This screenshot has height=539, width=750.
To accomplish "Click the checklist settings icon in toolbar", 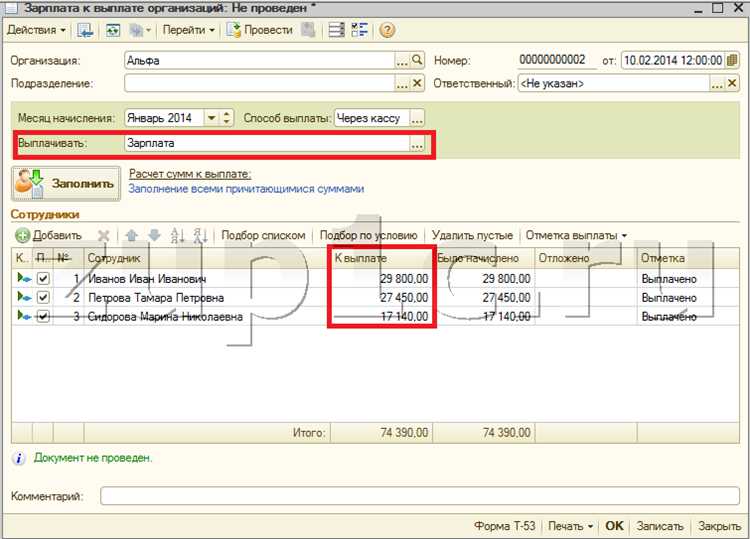I will pyautogui.click(x=360, y=30).
